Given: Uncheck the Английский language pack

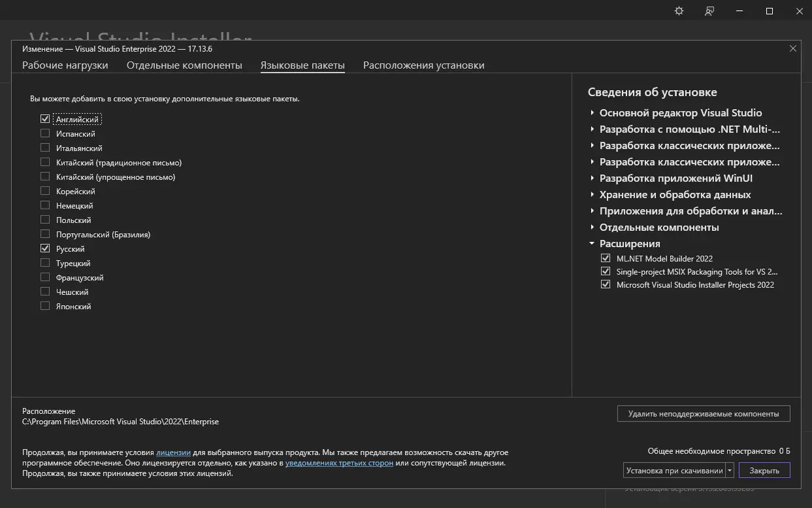Looking at the screenshot, I should click(x=45, y=119).
